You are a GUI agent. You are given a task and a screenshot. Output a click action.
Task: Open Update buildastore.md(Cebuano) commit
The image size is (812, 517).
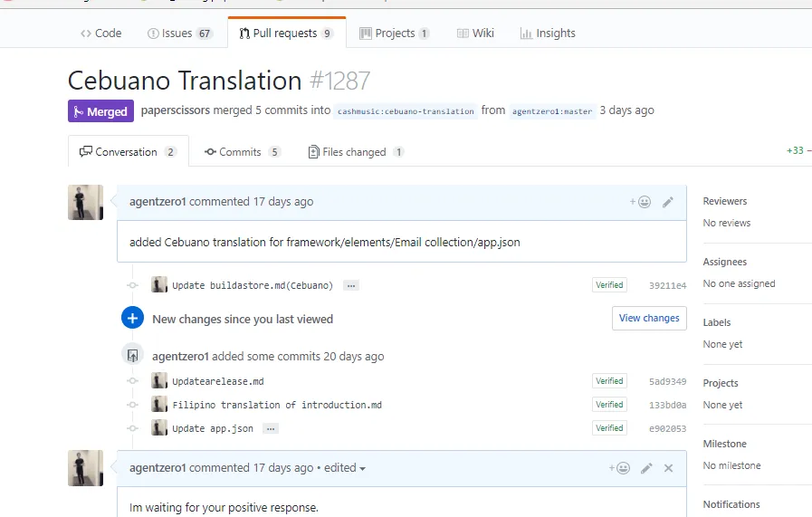coord(253,285)
